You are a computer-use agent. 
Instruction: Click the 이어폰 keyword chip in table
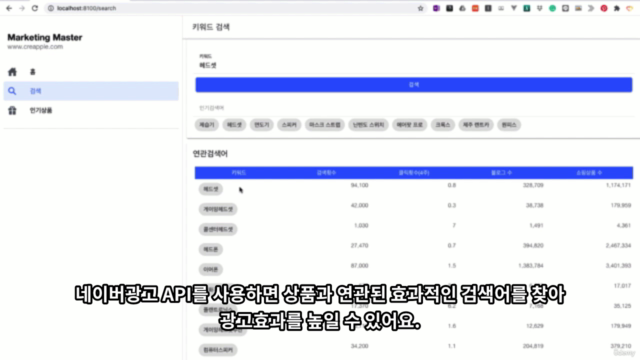pos(211,269)
